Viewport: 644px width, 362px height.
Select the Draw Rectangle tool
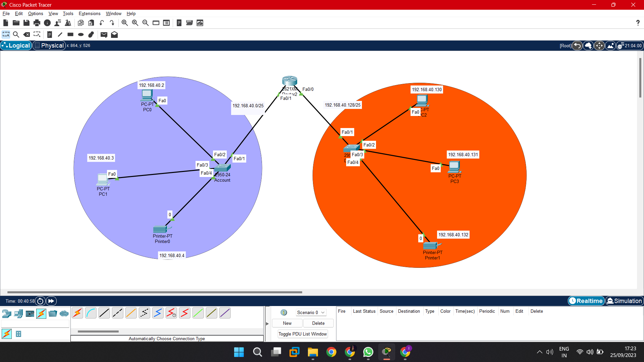70,35
